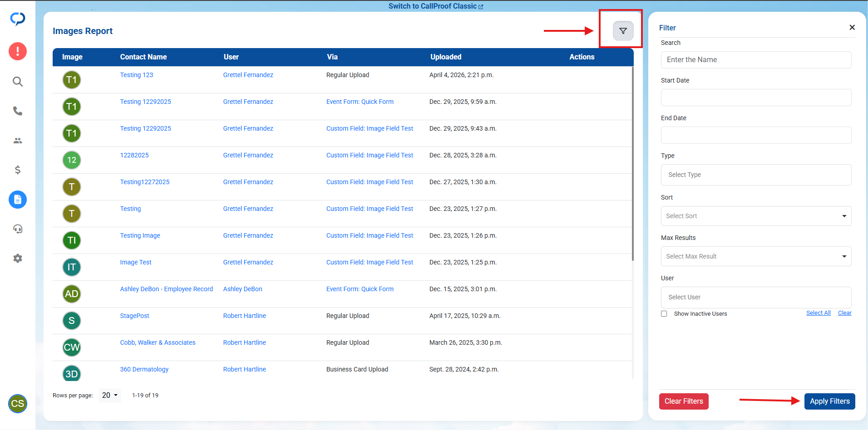Click the table vertical scrollbar
Image resolution: width=868 pixels, height=430 pixels.
point(632,163)
